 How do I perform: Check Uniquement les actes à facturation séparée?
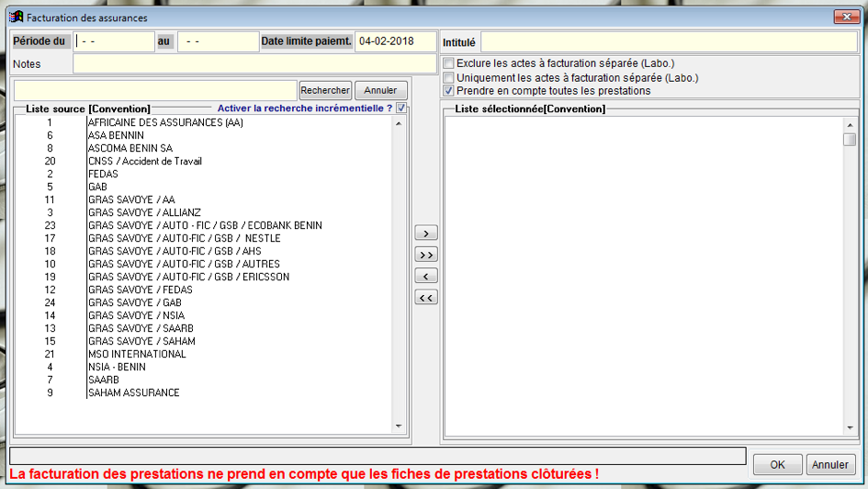coord(448,78)
